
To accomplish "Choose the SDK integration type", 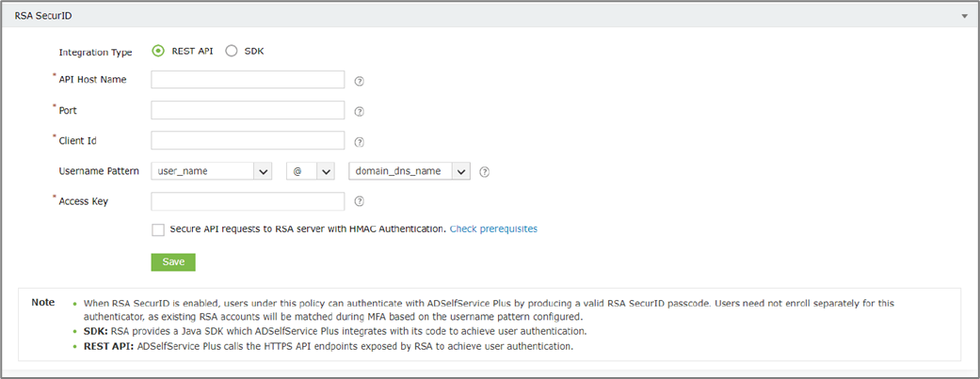I will click(x=232, y=51).
